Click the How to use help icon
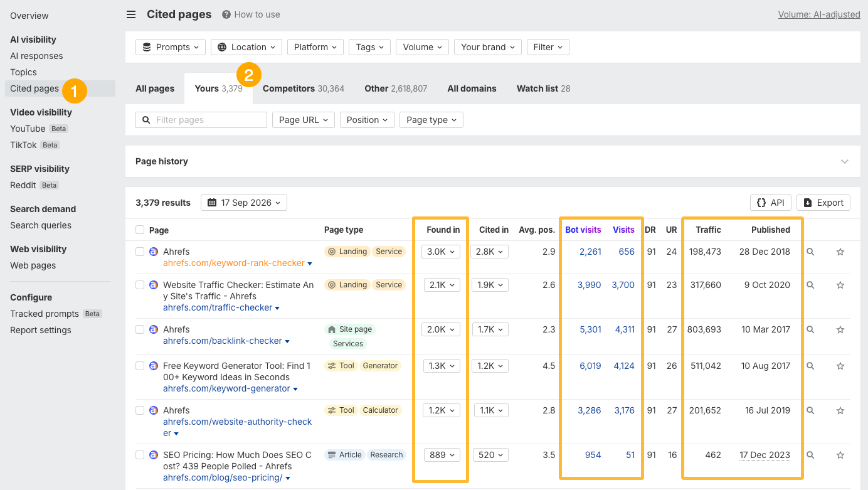The image size is (868, 490). click(226, 14)
